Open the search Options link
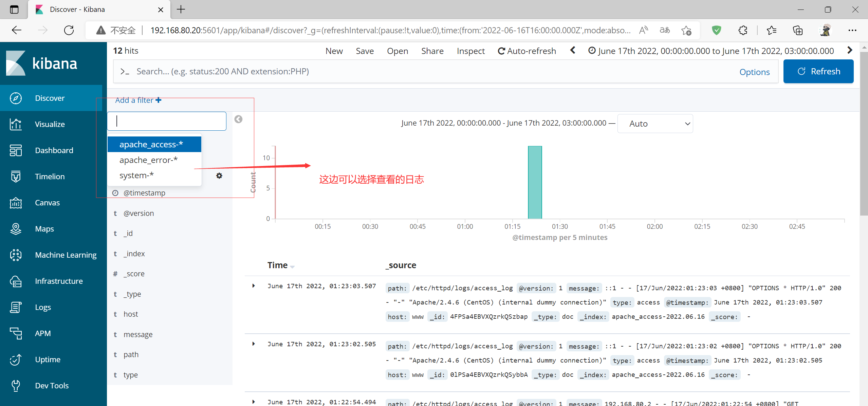Image resolution: width=868 pixels, height=406 pixels. [x=755, y=72]
